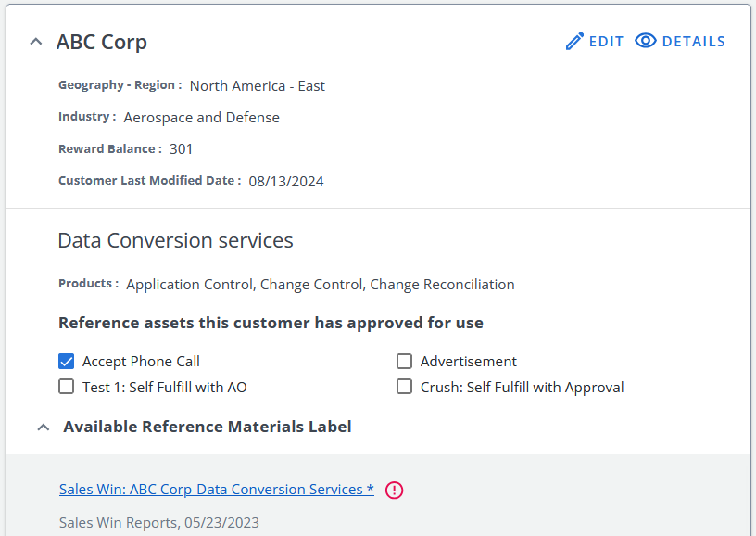Image resolution: width=756 pixels, height=536 pixels.
Task: Click the Available Reference Materials Label heading
Action: click(208, 427)
